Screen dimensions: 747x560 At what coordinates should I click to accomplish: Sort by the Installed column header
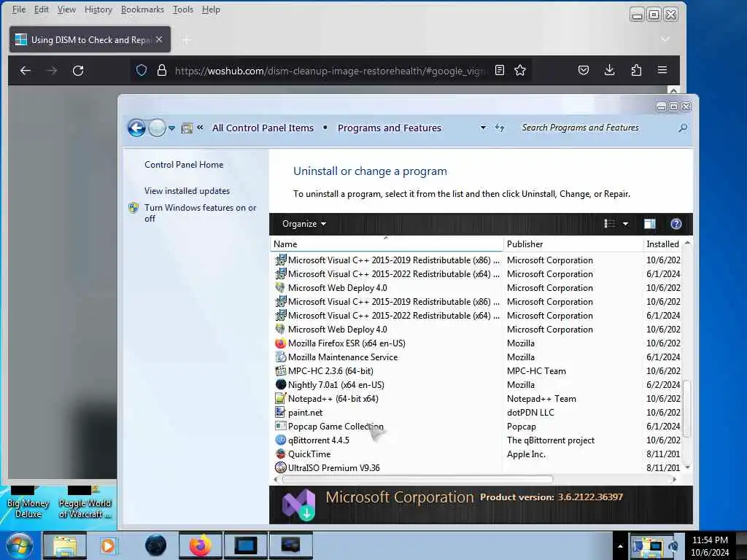click(662, 244)
